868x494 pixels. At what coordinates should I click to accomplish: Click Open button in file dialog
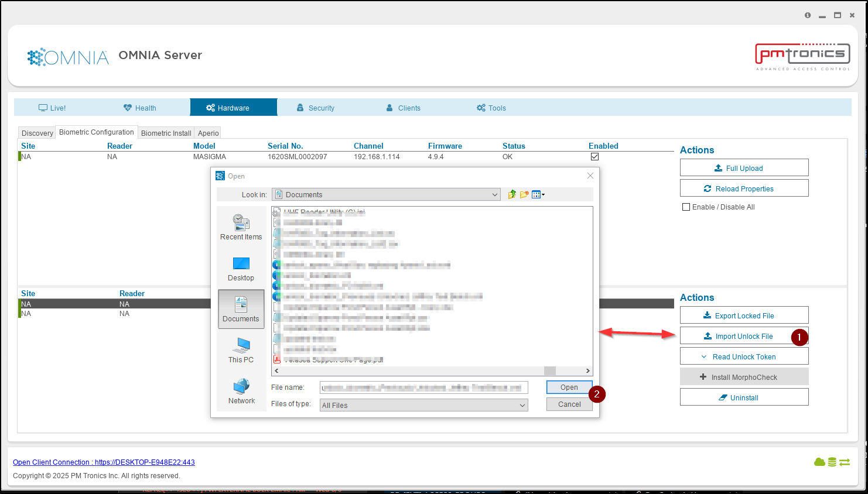(569, 387)
